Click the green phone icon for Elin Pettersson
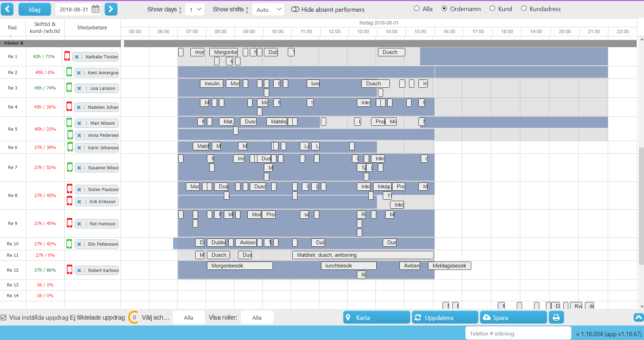 (x=69, y=244)
